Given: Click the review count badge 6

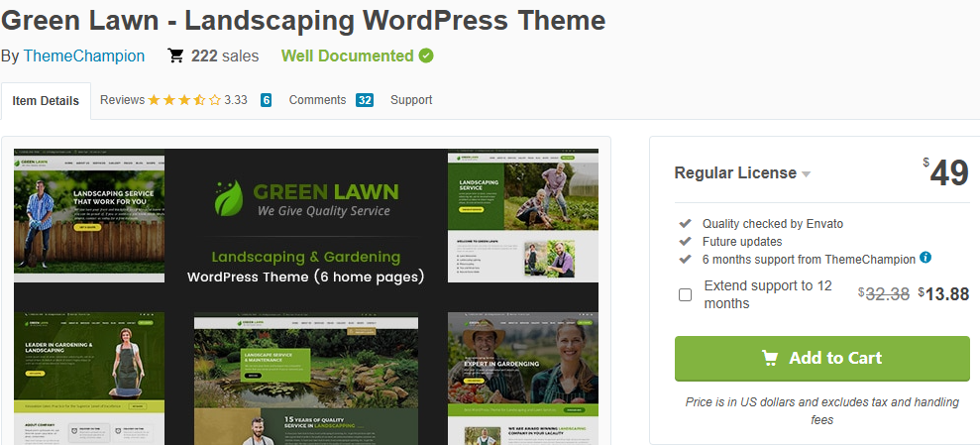Looking at the screenshot, I should (267, 100).
